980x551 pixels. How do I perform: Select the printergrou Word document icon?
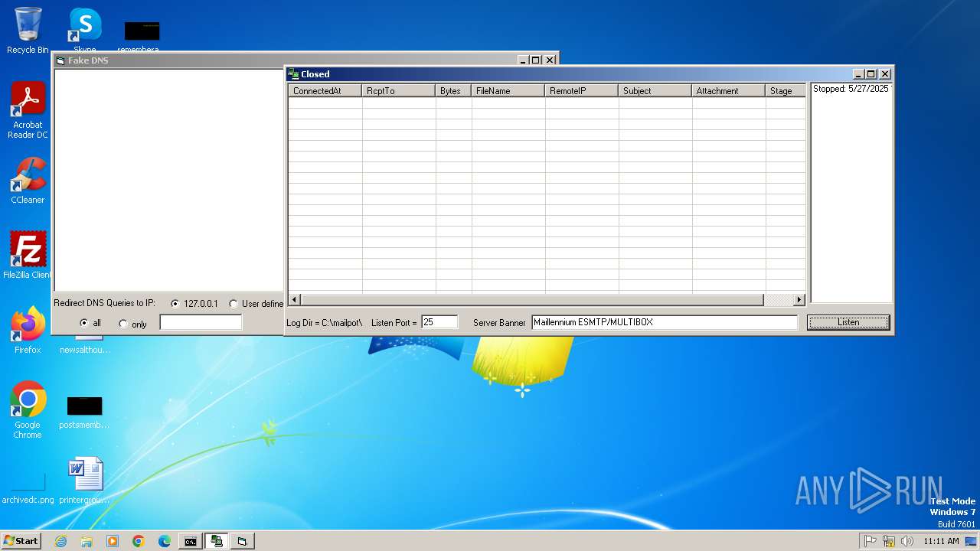(85, 480)
